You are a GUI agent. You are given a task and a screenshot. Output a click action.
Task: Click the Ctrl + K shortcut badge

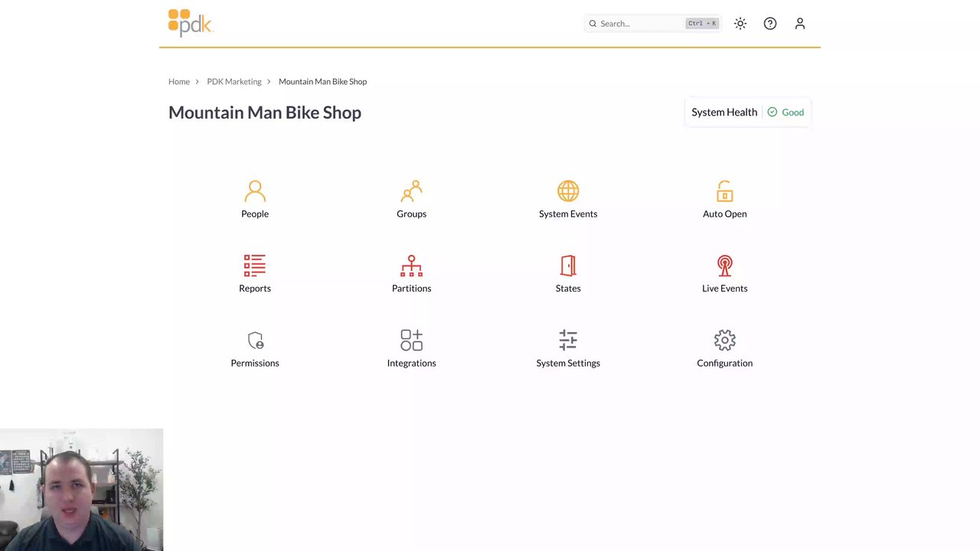702,24
